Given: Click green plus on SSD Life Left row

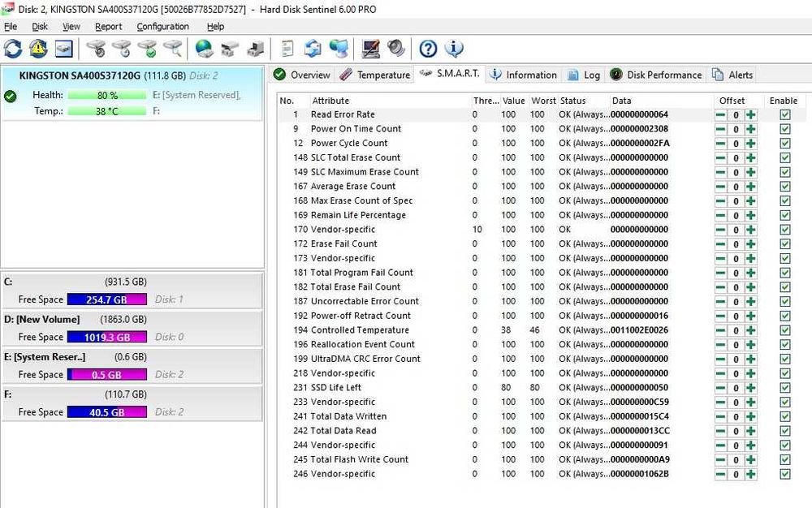Looking at the screenshot, I should [x=751, y=388].
